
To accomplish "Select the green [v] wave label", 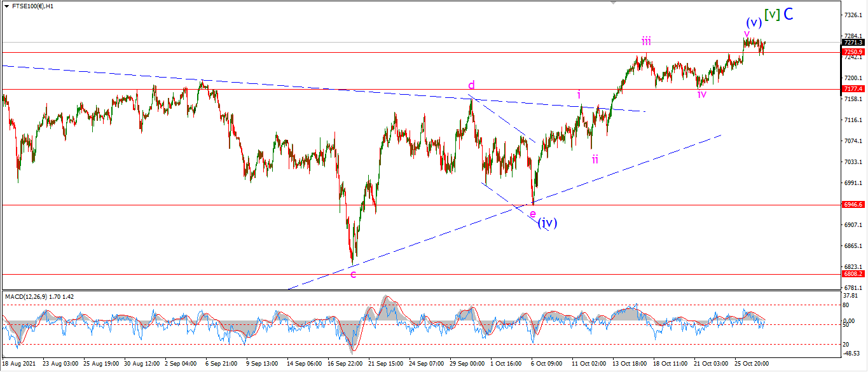I will click(772, 14).
